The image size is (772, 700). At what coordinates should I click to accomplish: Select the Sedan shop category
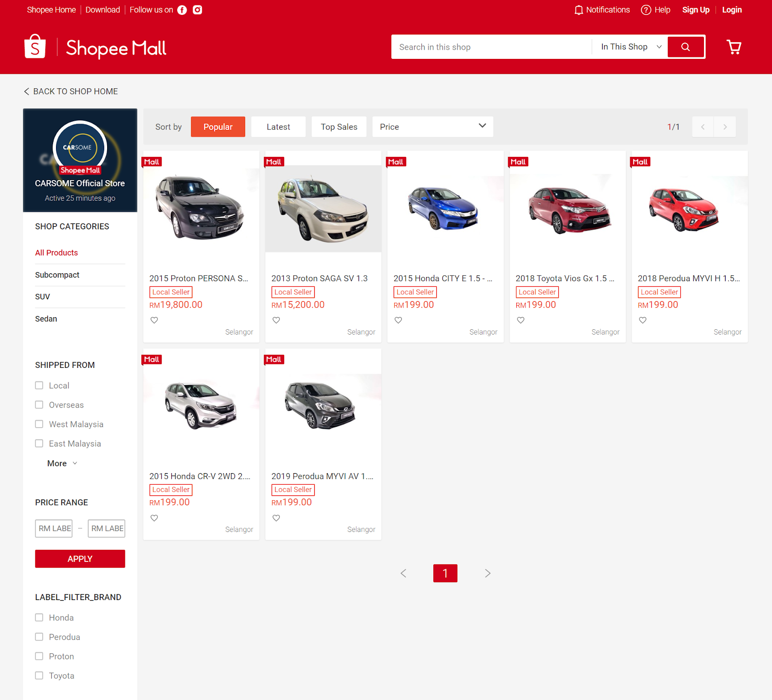coord(46,319)
